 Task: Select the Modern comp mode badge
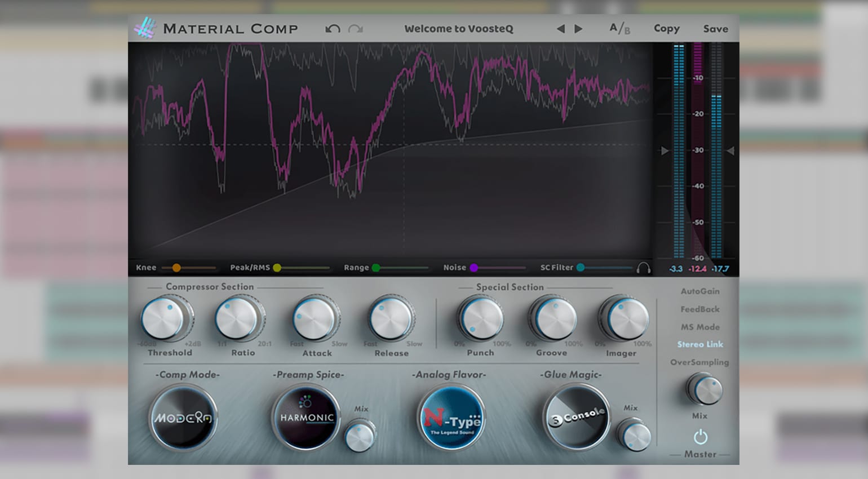(183, 418)
